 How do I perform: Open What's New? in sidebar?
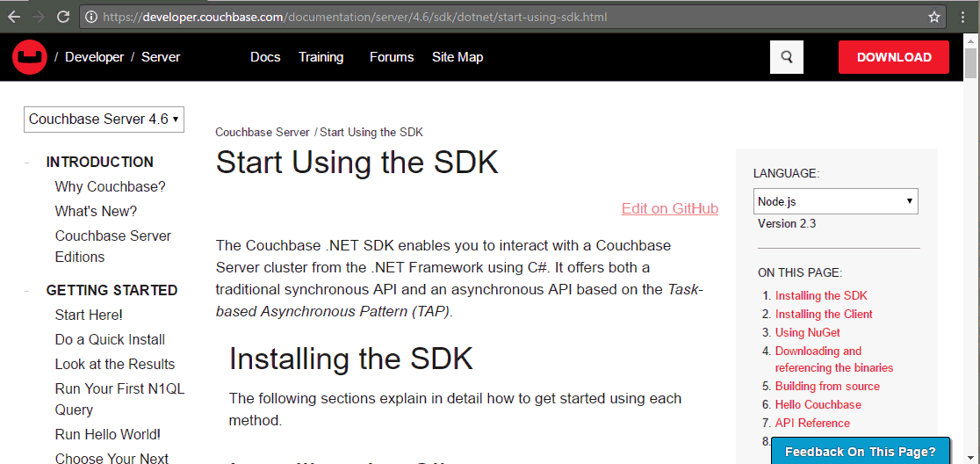96,211
